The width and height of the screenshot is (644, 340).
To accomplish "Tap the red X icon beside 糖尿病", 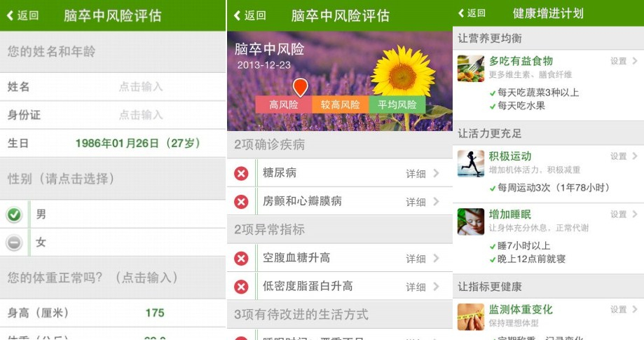I will 241,174.
